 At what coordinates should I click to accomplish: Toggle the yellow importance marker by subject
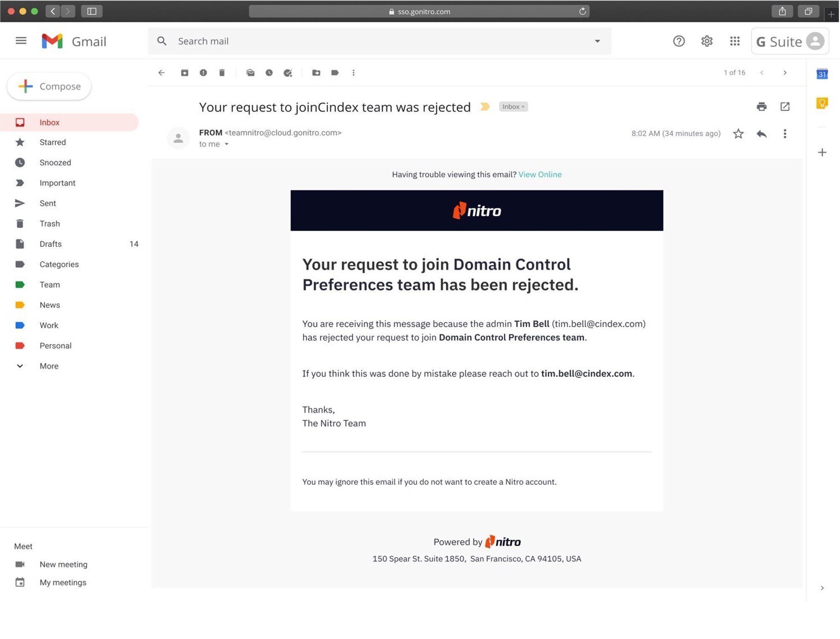click(x=485, y=107)
